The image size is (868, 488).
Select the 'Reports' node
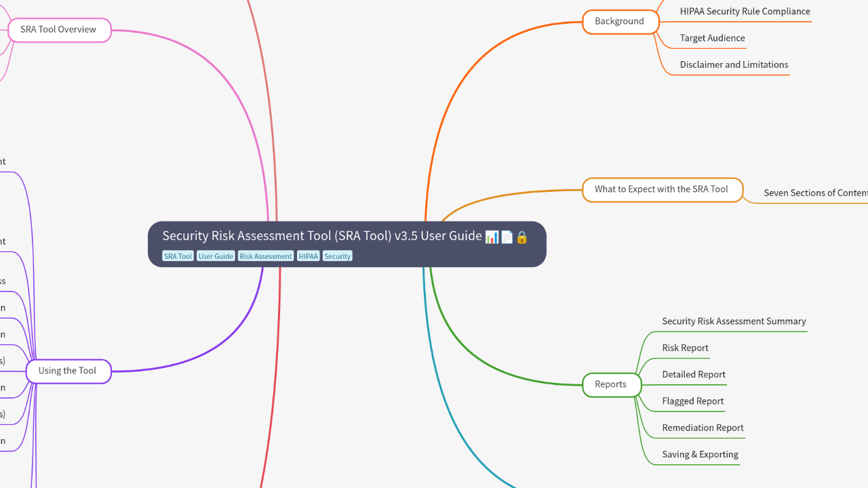tap(612, 384)
